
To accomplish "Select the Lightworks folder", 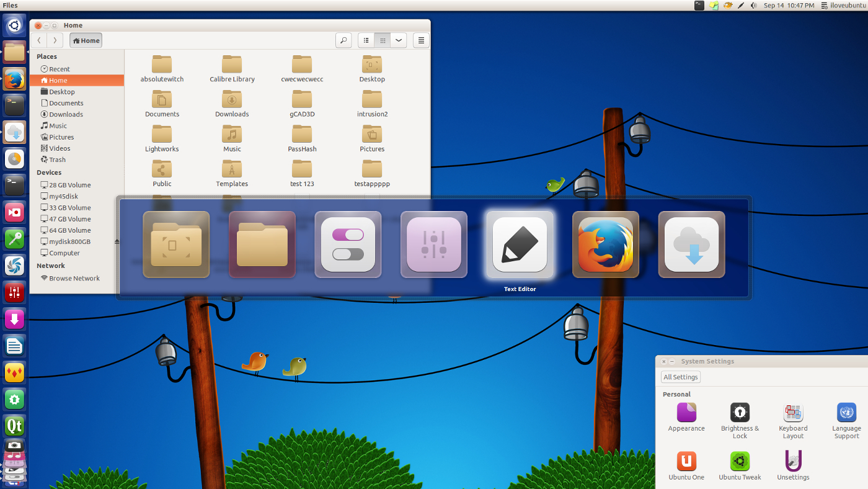I will click(162, 138).
